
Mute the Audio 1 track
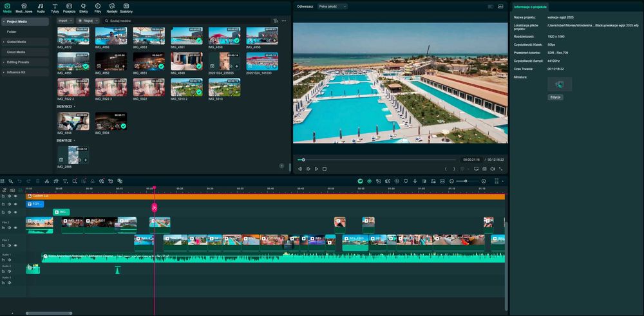pos(10,260)
